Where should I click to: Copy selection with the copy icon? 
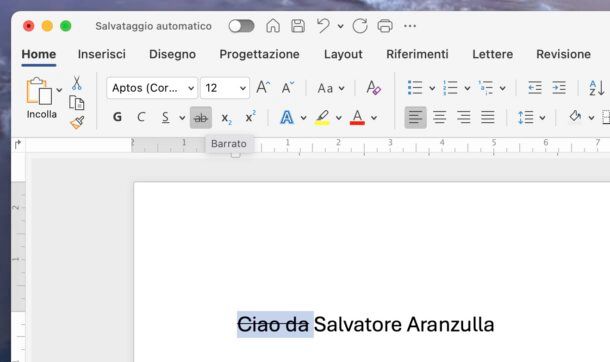77,103
